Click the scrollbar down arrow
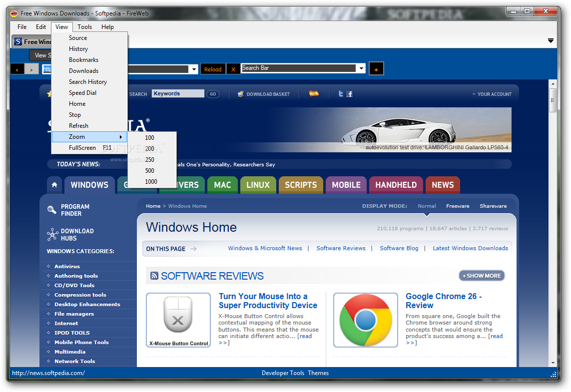 (553, 363)
